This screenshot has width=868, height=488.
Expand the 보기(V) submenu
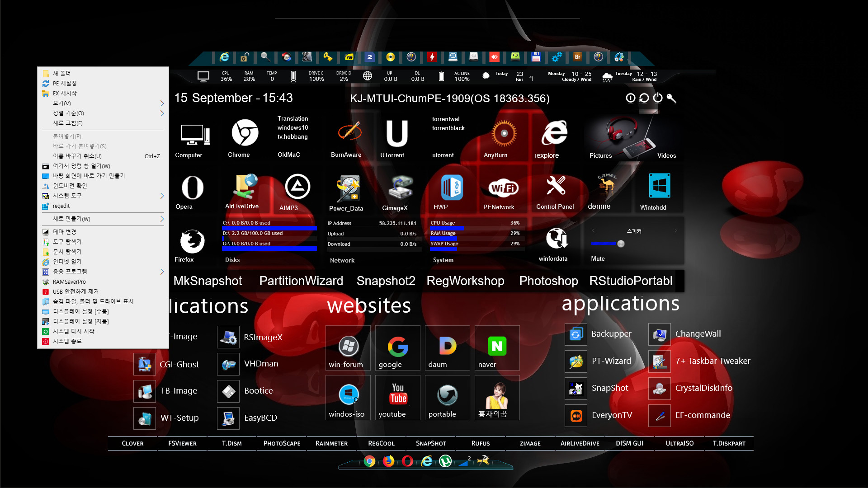coord(103,103)
